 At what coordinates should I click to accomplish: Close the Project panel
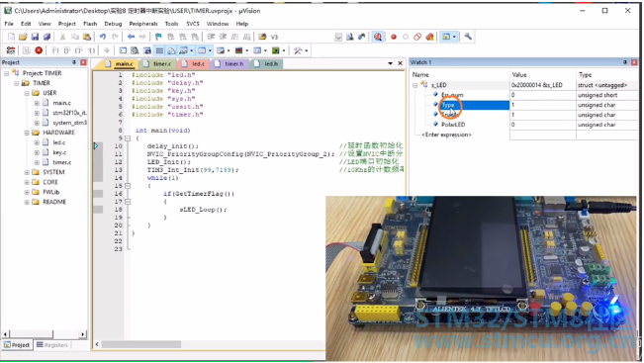83,62
